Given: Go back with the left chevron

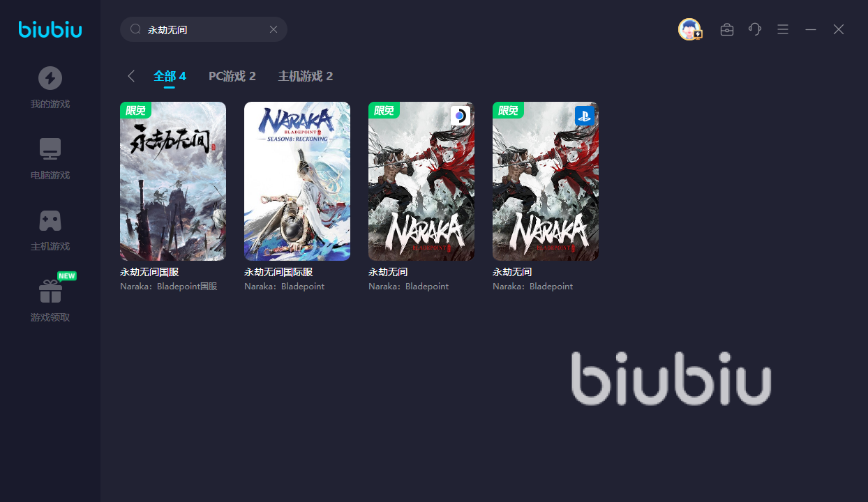Looking at the screenshot, I should pos(130,76).
